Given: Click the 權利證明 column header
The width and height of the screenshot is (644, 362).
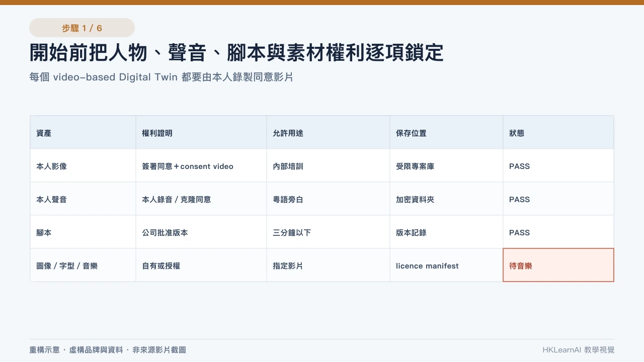Looking at the screenshot, I should [x=201, y=133].
